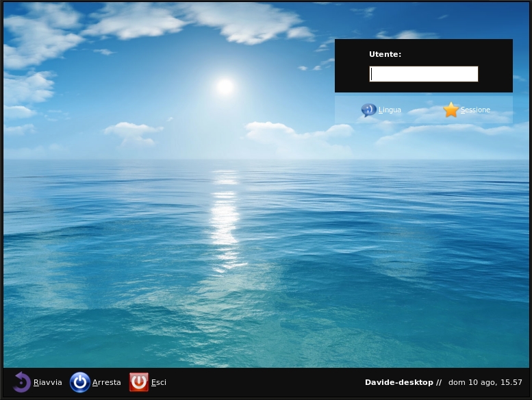Click the Lingua speech-bubble icon
The height and width of the screenshot is (400, 532).
369,110
